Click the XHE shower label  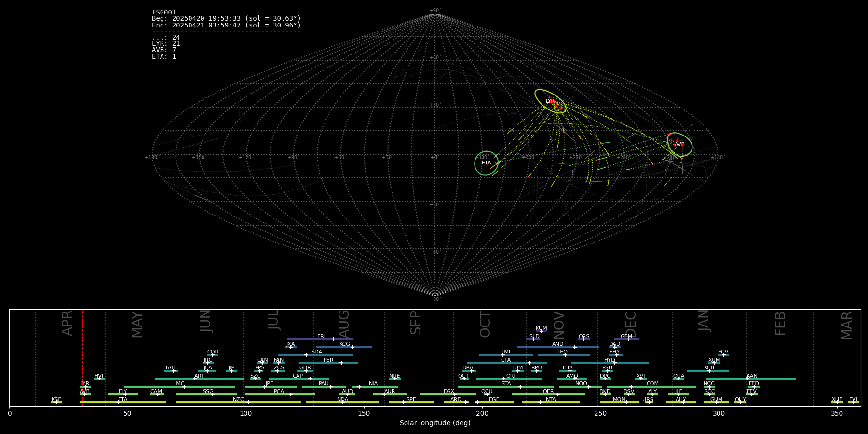coord(837,400)
